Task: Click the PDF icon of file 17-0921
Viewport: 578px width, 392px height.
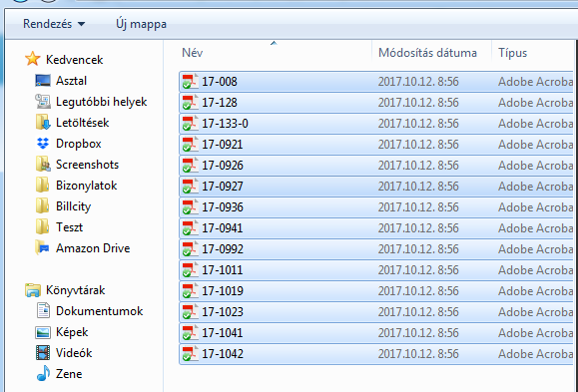Action: (191, 145)
